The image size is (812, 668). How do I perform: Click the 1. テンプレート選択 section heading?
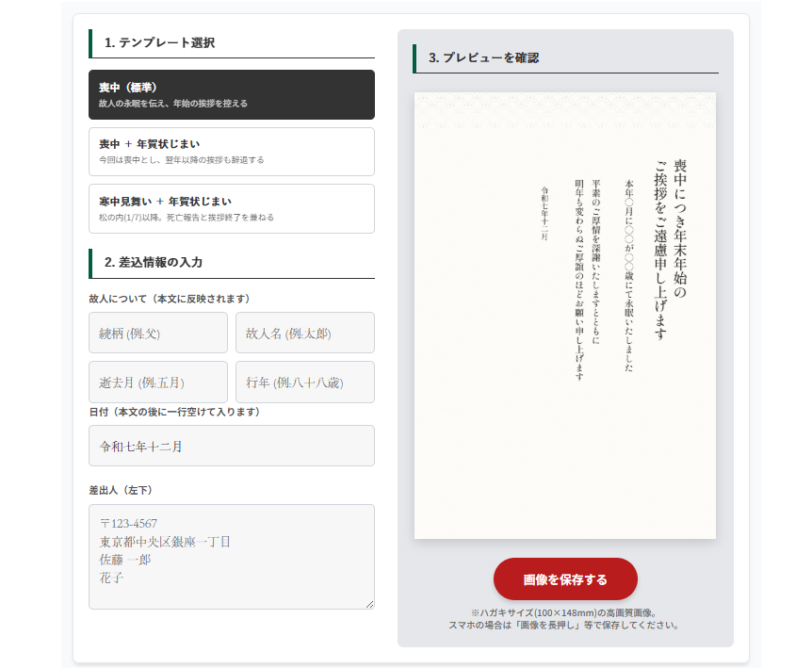coord(160,42)
